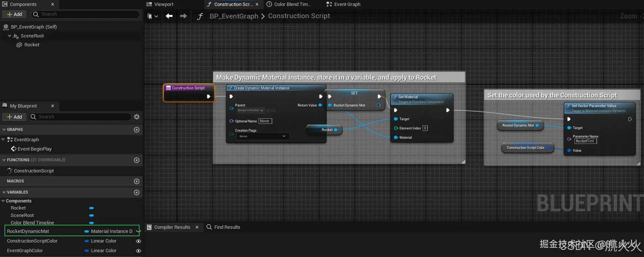Add a new function with plus icon
The image size is (644, 257).
137,160
